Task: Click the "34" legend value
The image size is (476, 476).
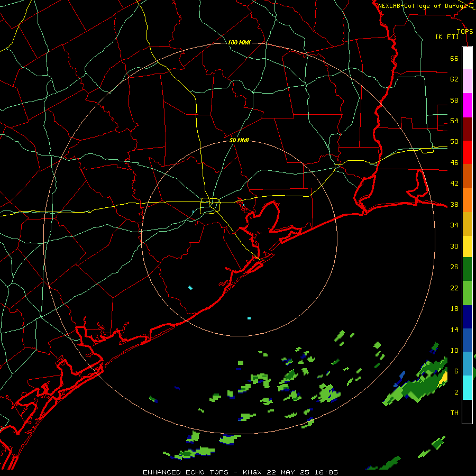Action: point(454,225)
